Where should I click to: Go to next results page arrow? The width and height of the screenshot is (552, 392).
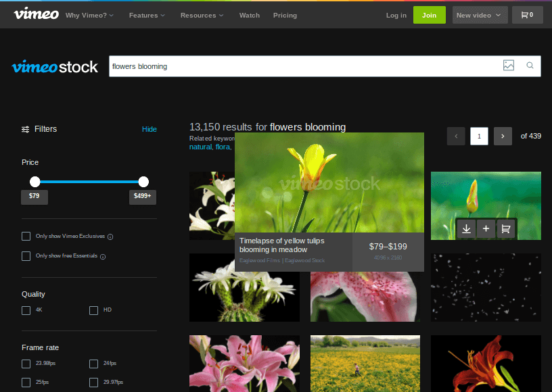coord(503,136)
